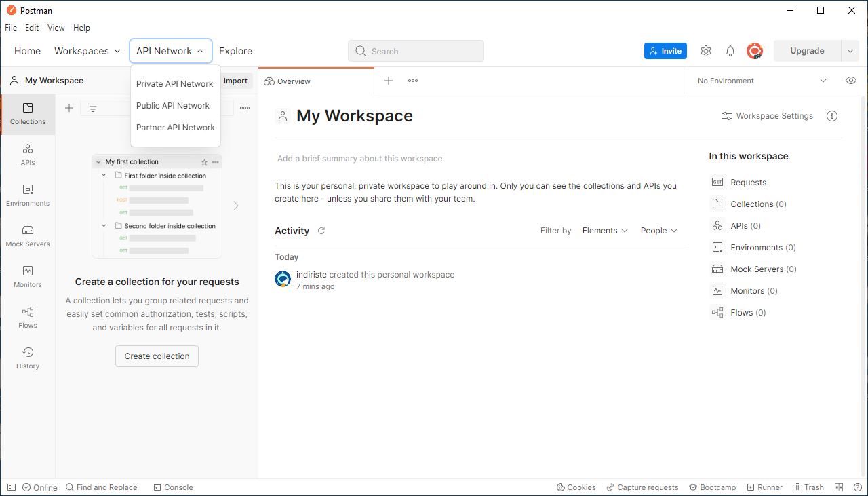This screenshot has width=868, height=496.
Task: Open Workspace Settings
Action: 767,116
